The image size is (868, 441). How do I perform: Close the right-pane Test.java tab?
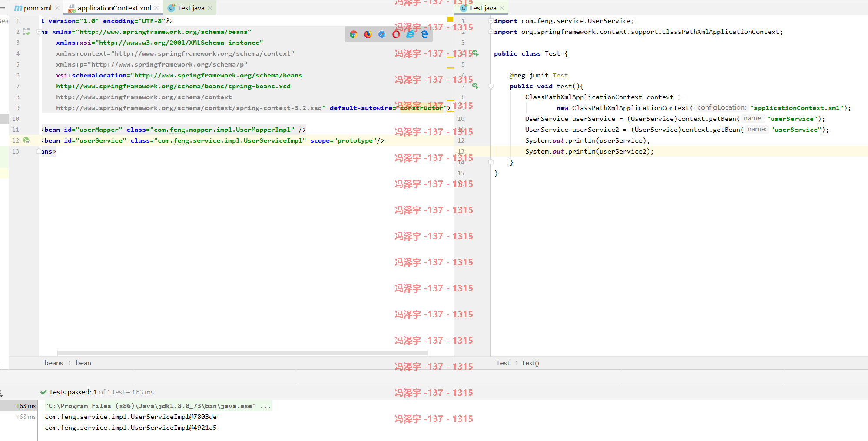click(502, 8)
